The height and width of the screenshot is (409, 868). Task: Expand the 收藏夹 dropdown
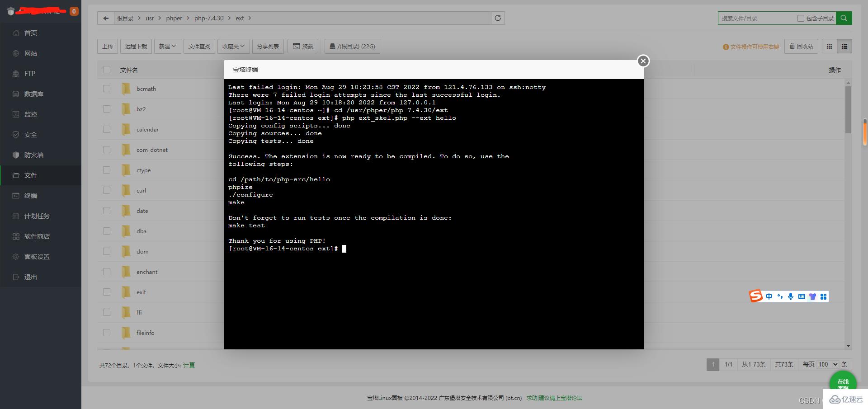click(233, 46)
